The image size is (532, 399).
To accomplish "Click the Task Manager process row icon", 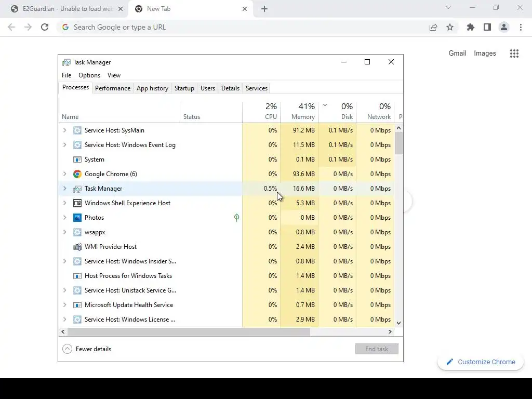I will pos(77,189).
